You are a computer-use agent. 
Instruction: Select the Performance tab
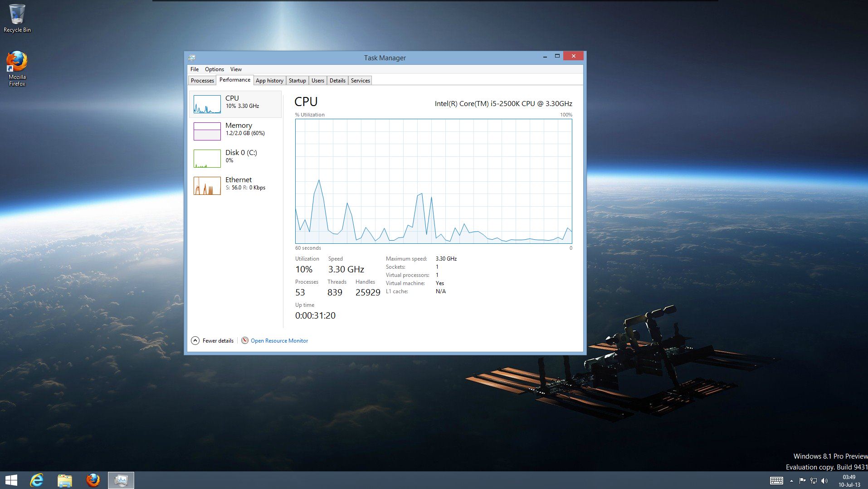235,80
